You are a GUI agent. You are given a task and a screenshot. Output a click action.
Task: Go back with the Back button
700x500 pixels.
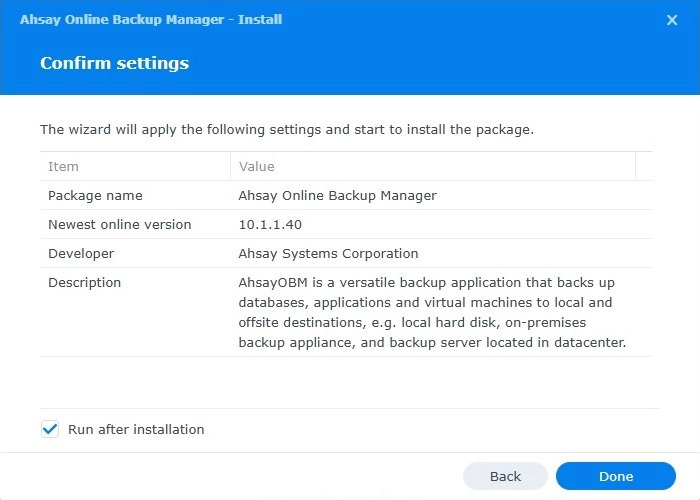click(x=505, y=476)
